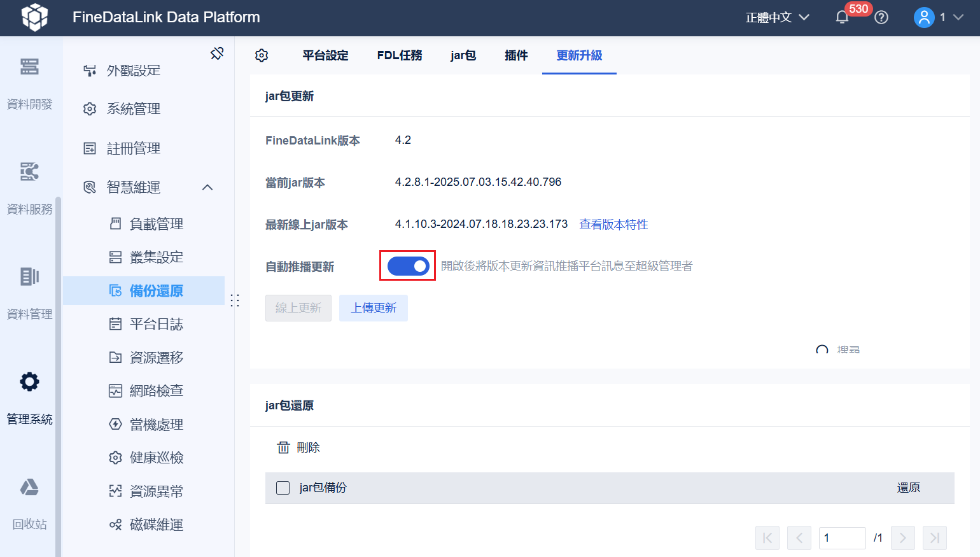Open 資料服務 module in left rail
The height and width of the screenshot is (557, 980).
[x=29, y=188]
